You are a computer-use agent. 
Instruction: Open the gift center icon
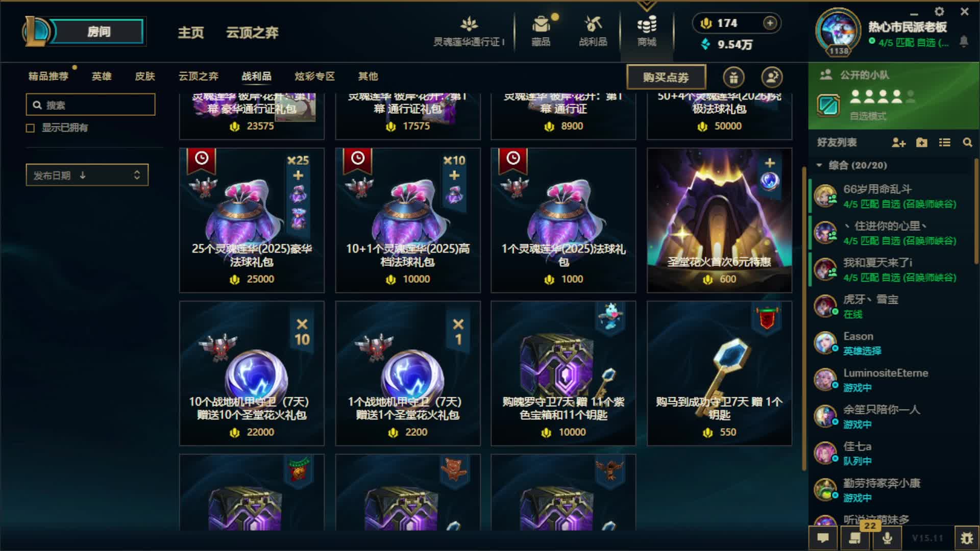[x=733, y=78]
